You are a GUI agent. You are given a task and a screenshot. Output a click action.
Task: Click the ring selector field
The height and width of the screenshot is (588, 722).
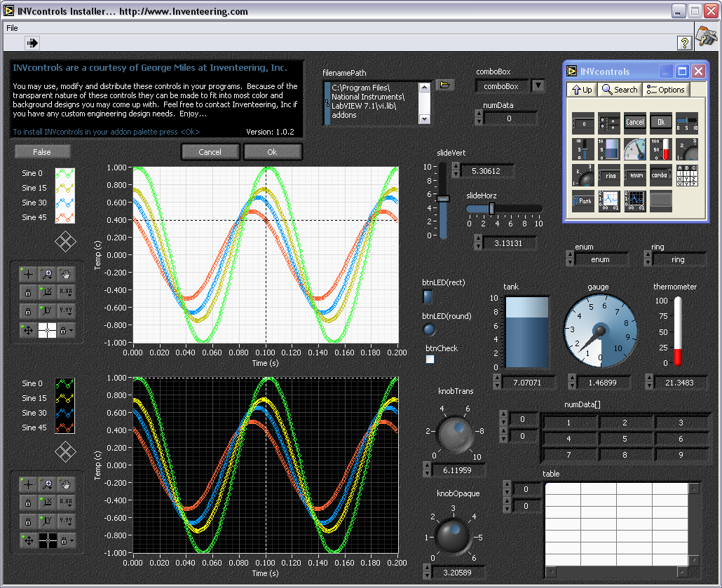pos(679,260)
